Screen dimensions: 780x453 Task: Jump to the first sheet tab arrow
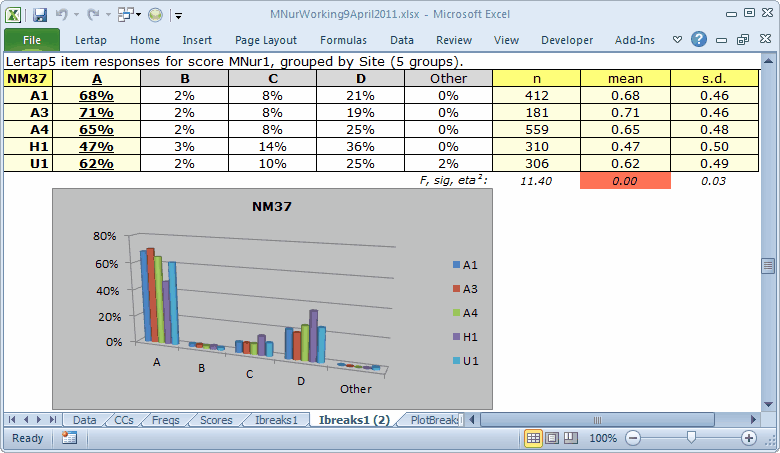tap(12, 420)
